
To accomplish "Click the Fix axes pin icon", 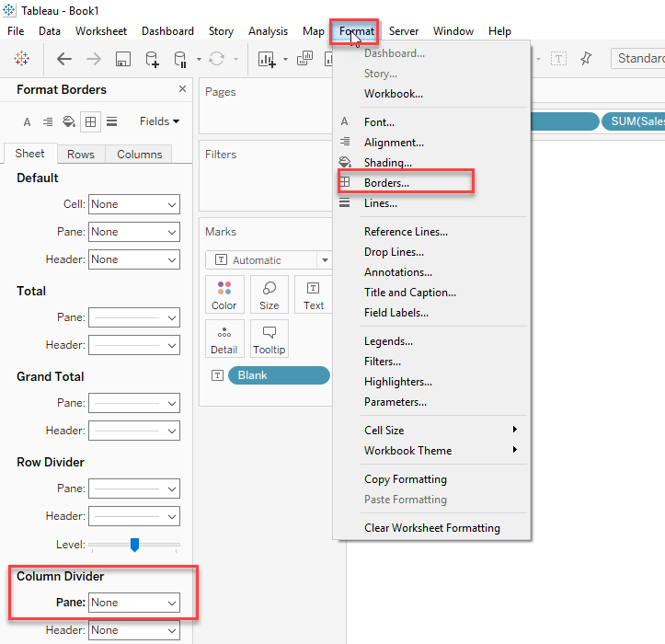I will tap(586, 59).
